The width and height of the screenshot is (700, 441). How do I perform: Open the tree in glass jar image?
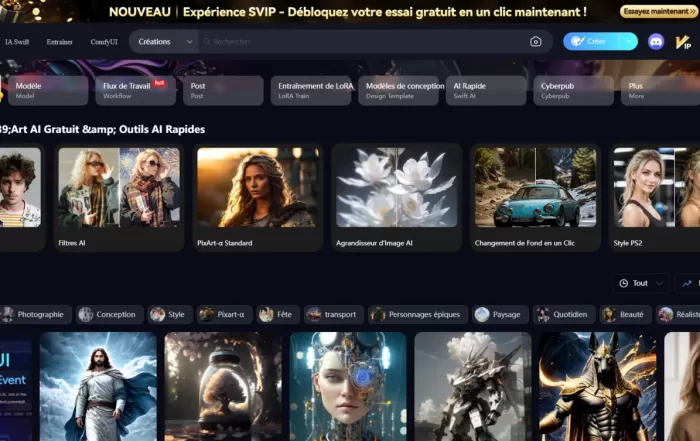[x=223, y=387]
